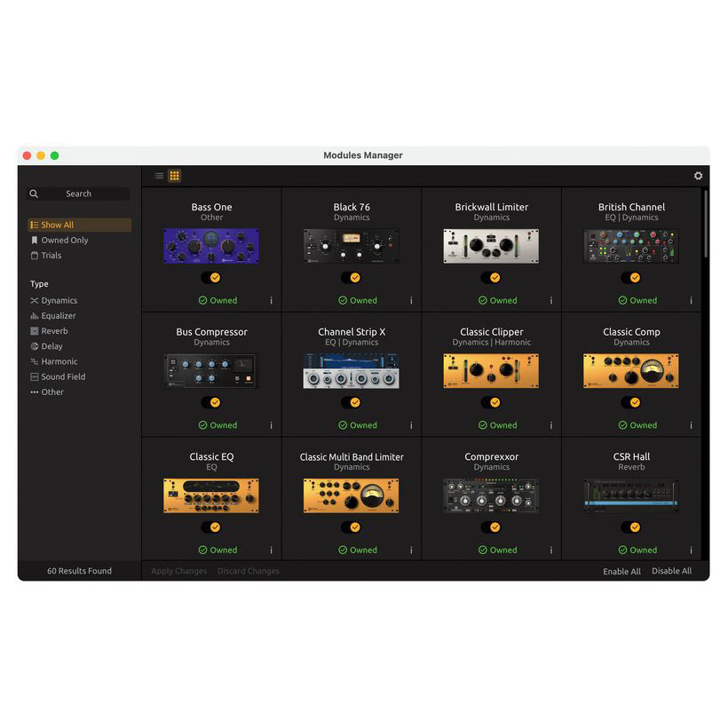Image resolution: width=728 pixels, height=728 pixels.
Task: Click Discard Changes
Action: pos(249,571)
